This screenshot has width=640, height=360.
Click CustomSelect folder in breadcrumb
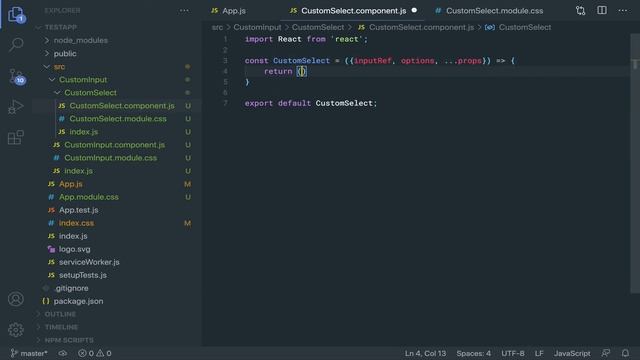click(x=318, y=27)
